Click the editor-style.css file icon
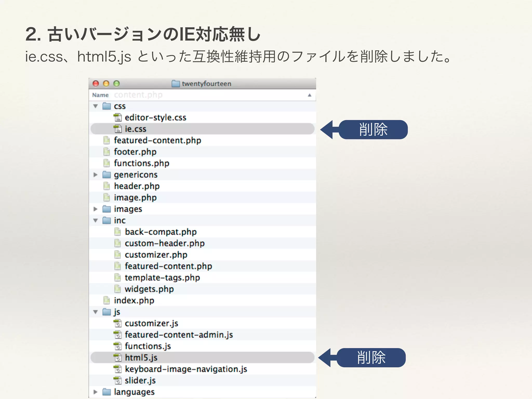 pos(118,117)
